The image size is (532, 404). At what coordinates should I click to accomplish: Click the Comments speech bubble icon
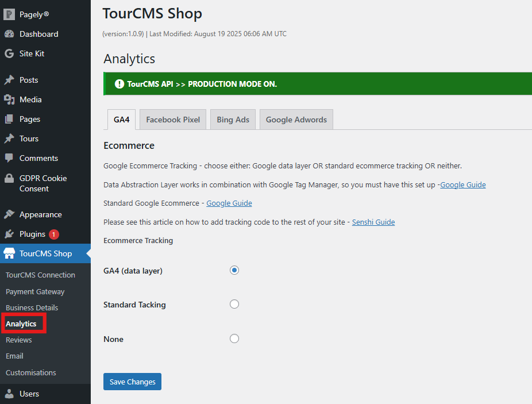pos(9,158)
